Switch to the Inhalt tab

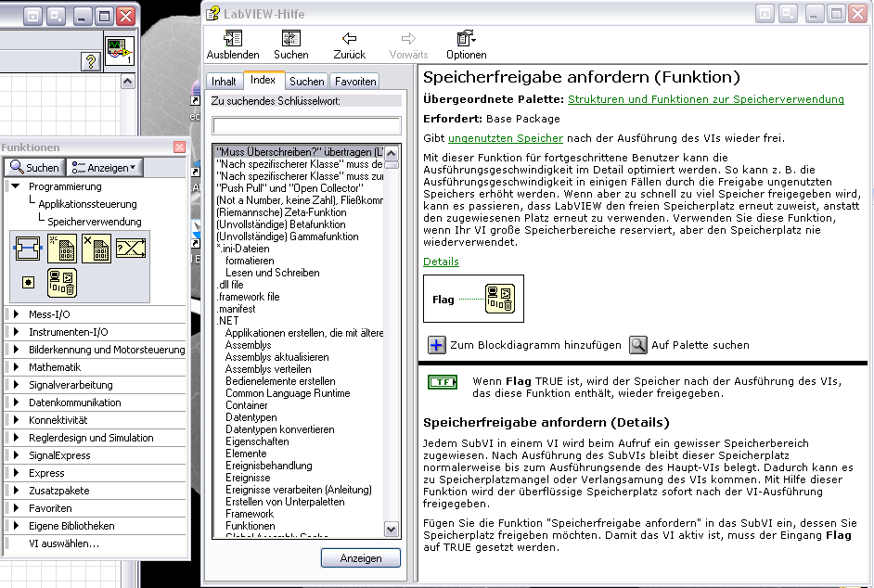pos(224,82)
